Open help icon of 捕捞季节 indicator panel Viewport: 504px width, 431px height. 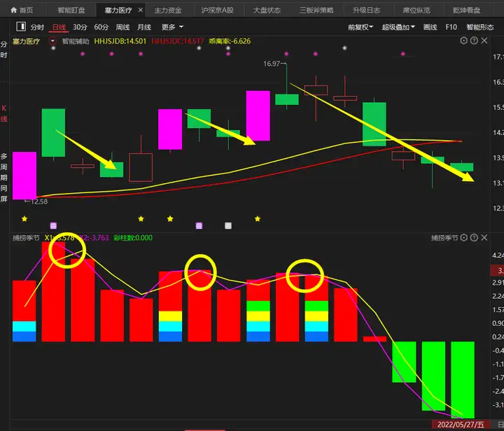tap(475, 238)
